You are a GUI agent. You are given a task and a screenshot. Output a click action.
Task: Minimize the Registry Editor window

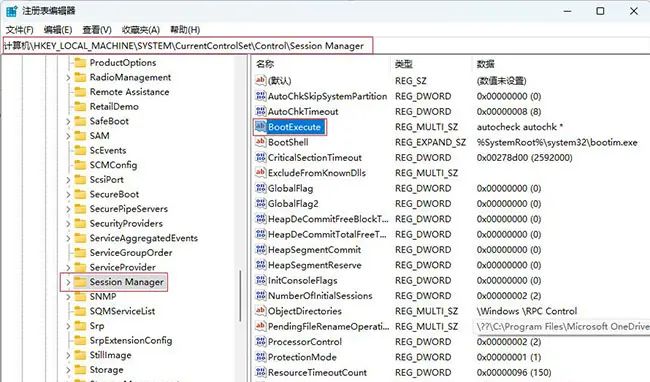pyautogui.click(x=568, y=11)
